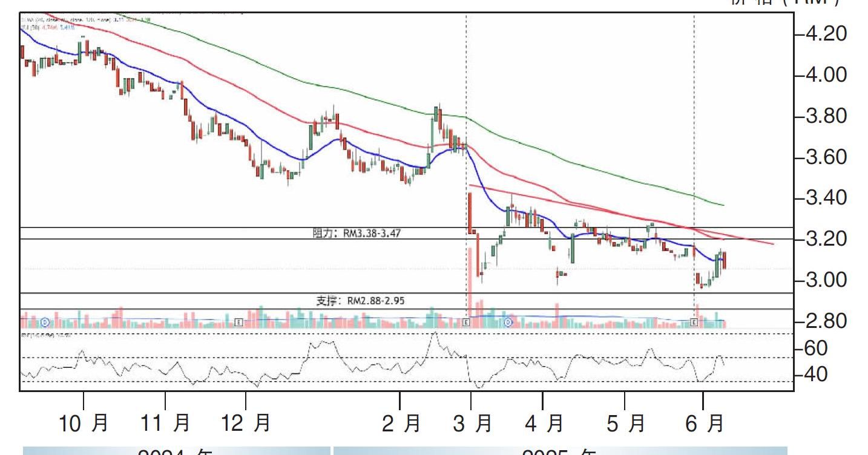This screenshot has width=868, height=455.
Task: Click the moving average legend line
Action: tap(86, 19)
